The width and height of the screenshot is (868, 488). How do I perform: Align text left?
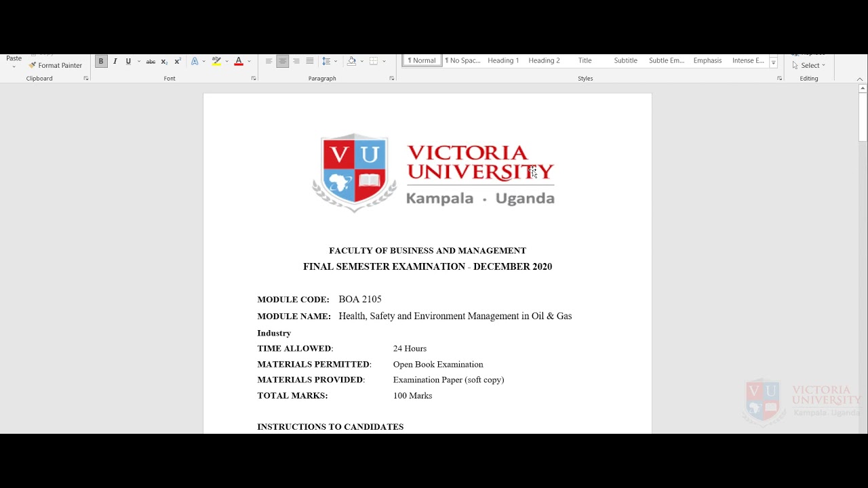(x=269, y=62)
